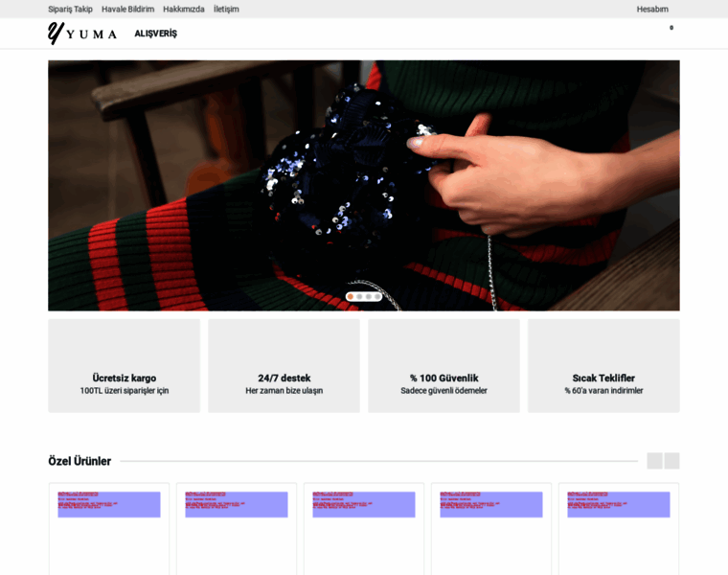This screenshot has height=575, width=728.
Task: Select the third banner slider dot
Action: click(369, 296)
